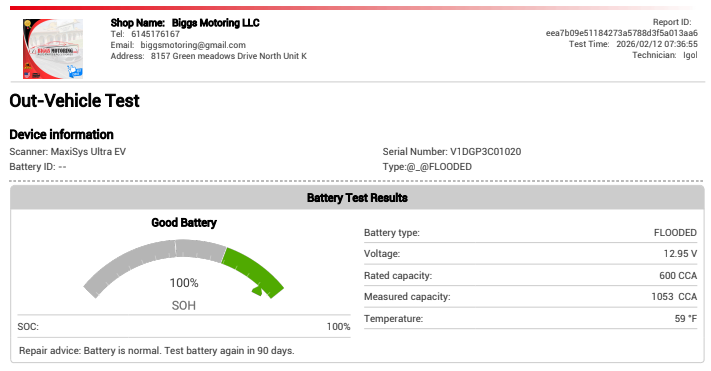The width and height of the screenshot is (711, 371).
Task: Select the Shop Name Biggs Motoring LLC text
Action: [x=185, y=23]
